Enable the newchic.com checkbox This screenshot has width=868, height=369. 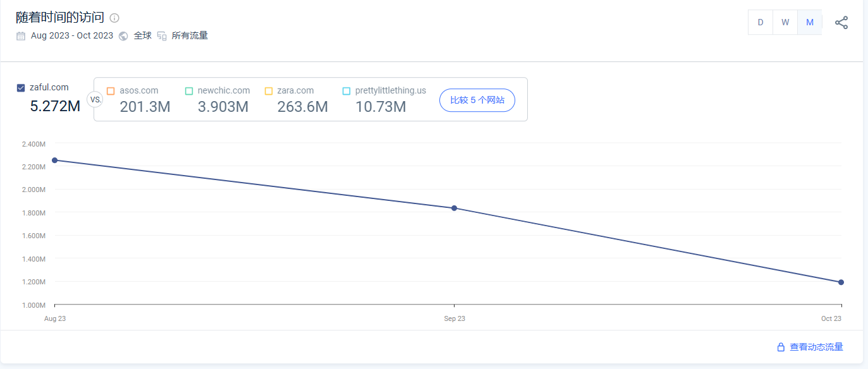[189, 91]
